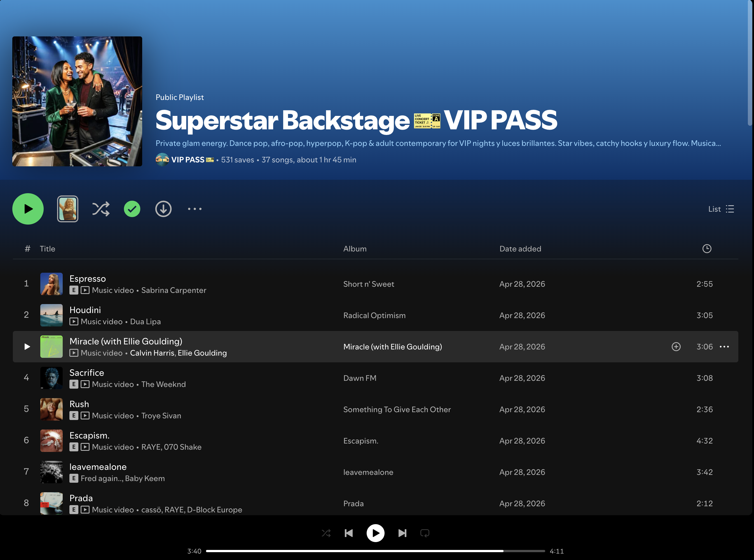Image resolution: width=754 pixels, height=560 pixels.
Task: Open the Rush track title
Action: point(79,404)
